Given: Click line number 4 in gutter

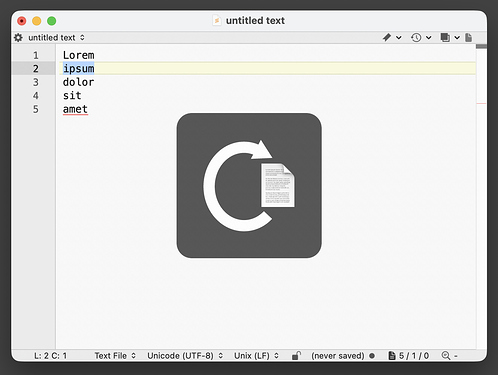Looking at the screenshot, I should 36,96.
